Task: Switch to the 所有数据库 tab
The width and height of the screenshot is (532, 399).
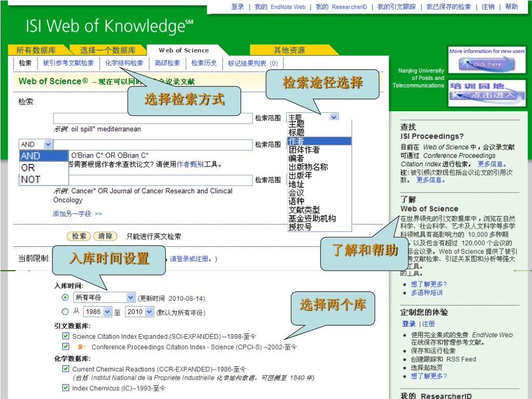Action: click(x=36, y=50)
